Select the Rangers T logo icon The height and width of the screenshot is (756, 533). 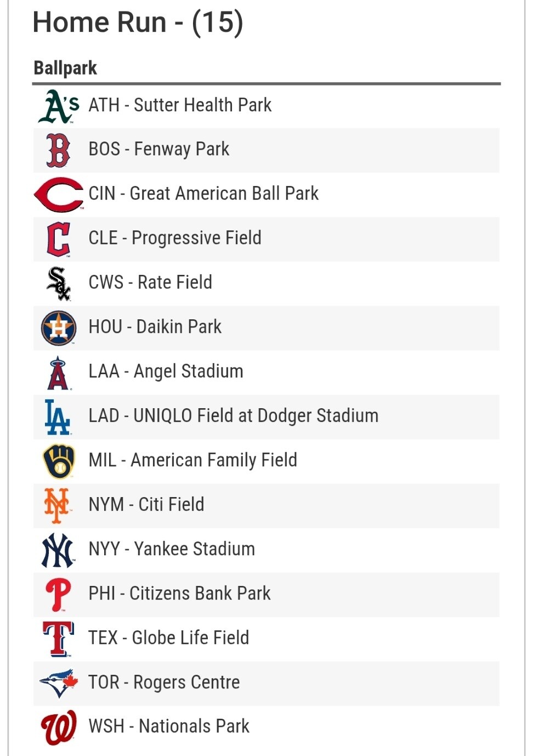click(58, 639)
